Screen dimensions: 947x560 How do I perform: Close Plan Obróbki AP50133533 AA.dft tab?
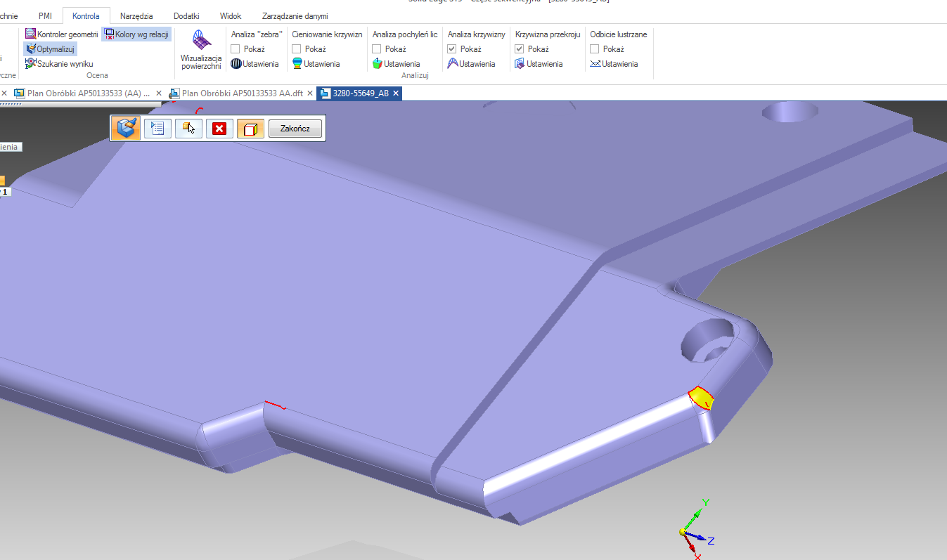pyautogui.click(x=309, y=93)
